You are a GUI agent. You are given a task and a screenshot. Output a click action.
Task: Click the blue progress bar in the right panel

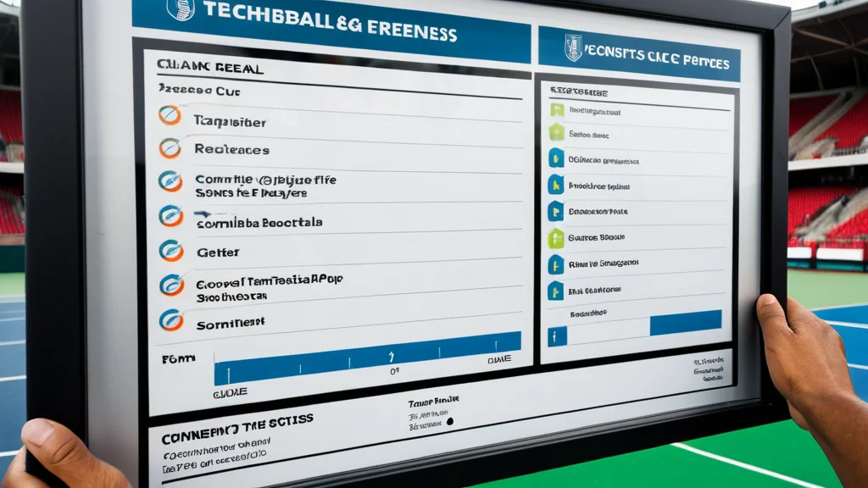point(685,323)
